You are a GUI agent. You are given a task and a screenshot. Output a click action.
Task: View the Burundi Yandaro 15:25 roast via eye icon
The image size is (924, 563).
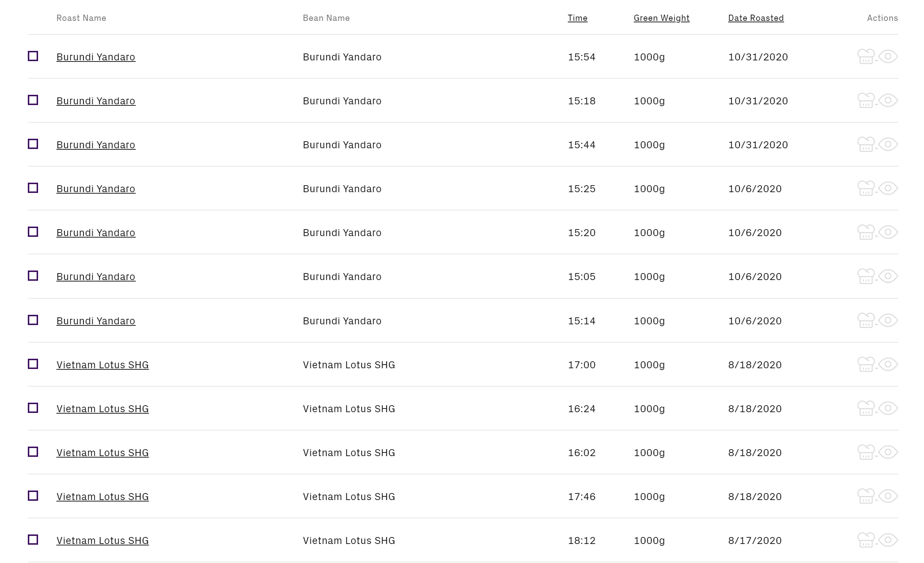888,188
